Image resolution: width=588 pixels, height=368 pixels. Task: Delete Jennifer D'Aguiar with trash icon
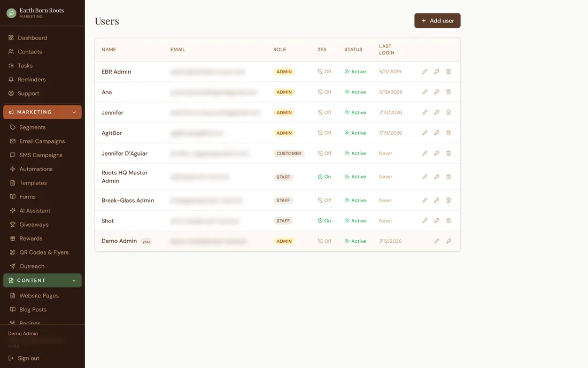pyautogui.click(x=448, y=154)
